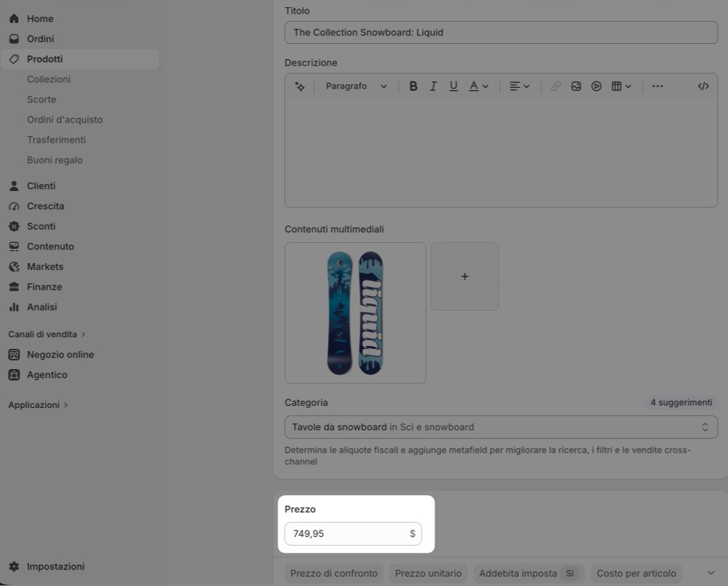This screenshot has height=586, width=728.
Task: Click the insert link icon
Action: pyautogui.click(x=556, y=86)
